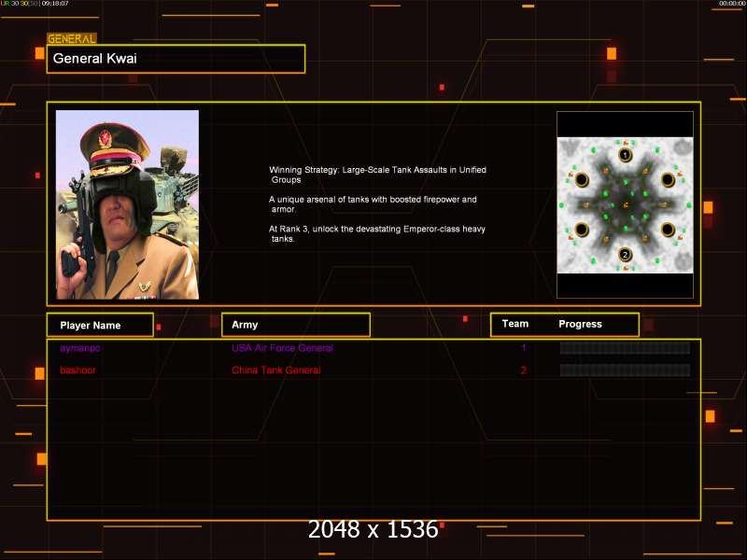
Task: Click the General Kwai name field
Action: (176, 59)
